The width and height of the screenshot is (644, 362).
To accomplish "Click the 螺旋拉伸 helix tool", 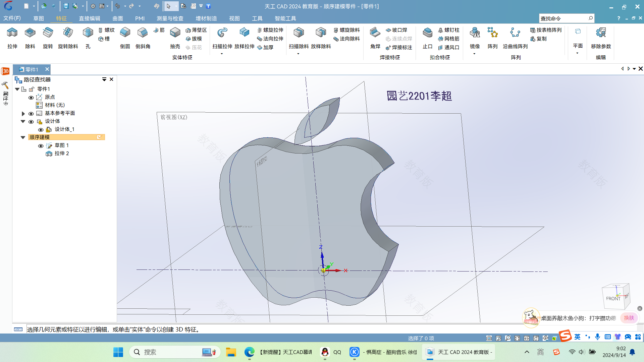I will click(x=270, y=30).
